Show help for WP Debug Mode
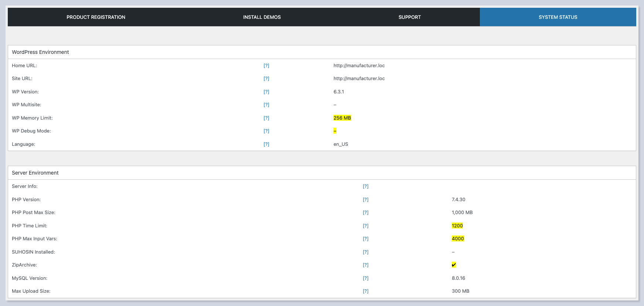This screenshot has height=306, width=644. (266, 131)
